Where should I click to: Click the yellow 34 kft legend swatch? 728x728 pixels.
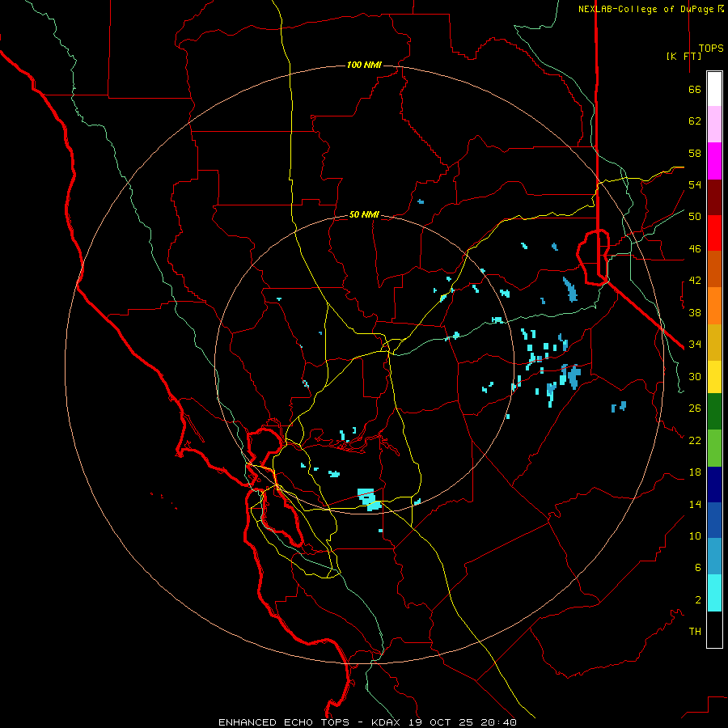714,377
